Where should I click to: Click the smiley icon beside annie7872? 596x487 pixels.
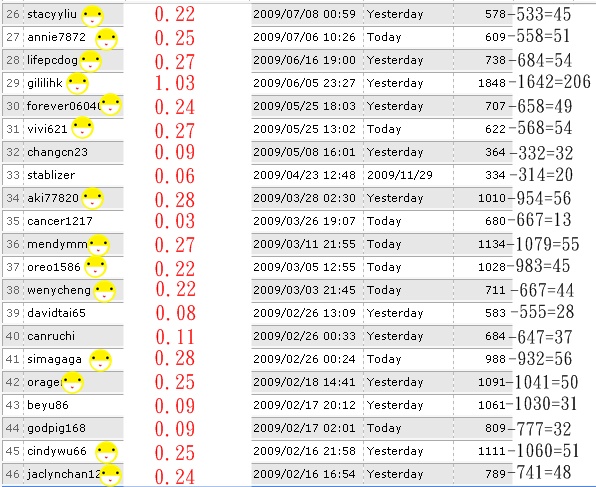(x=106, y=39)
